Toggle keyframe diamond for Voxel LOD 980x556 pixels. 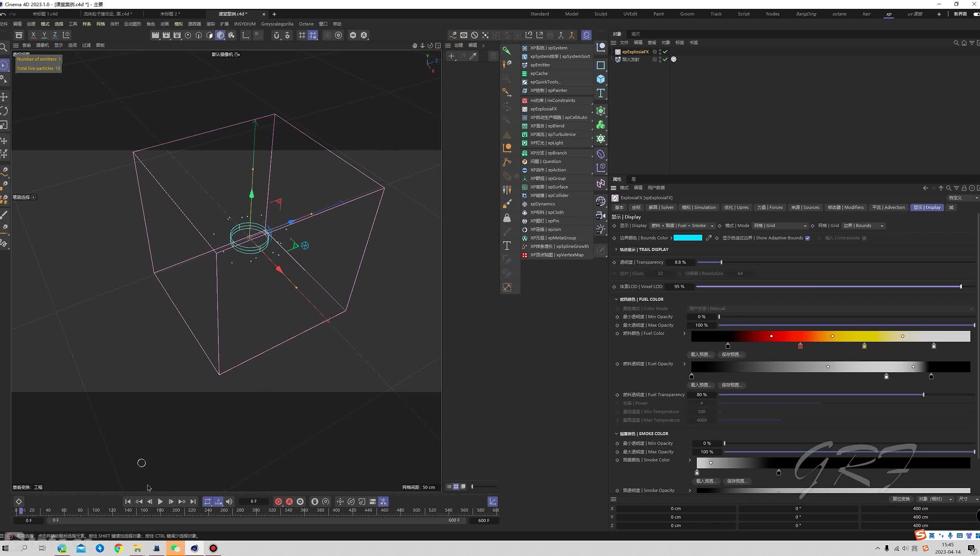click(614, 287)
